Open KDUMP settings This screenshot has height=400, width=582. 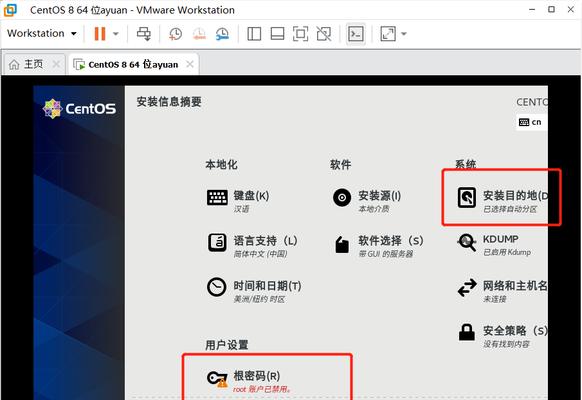click(500, 239)
